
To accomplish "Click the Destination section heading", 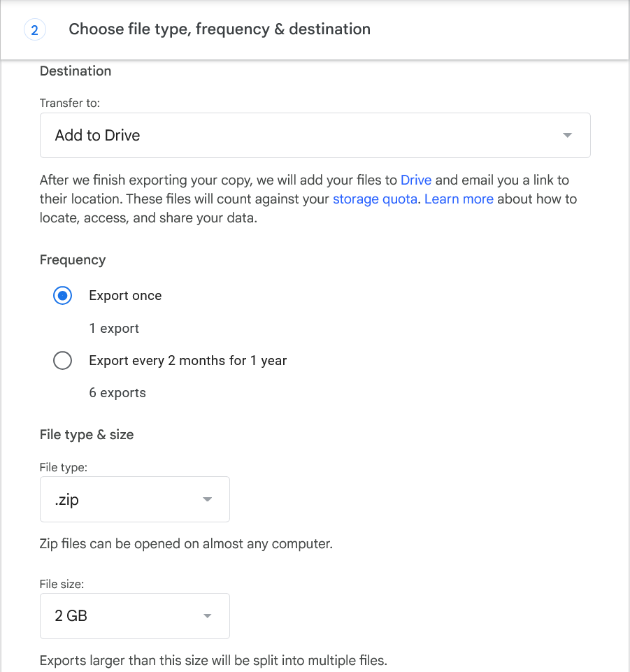I will [x=75, y=71].
